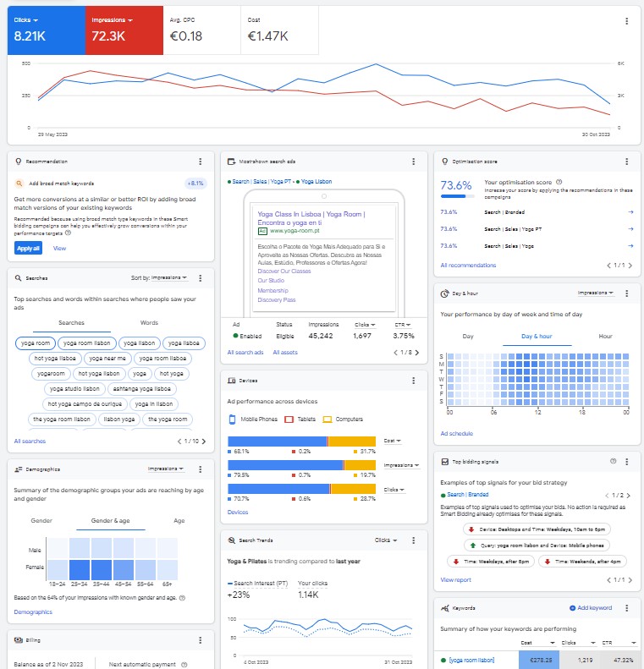Open the Impressions dropdown in Demographics card

click(x=166, y=469)
